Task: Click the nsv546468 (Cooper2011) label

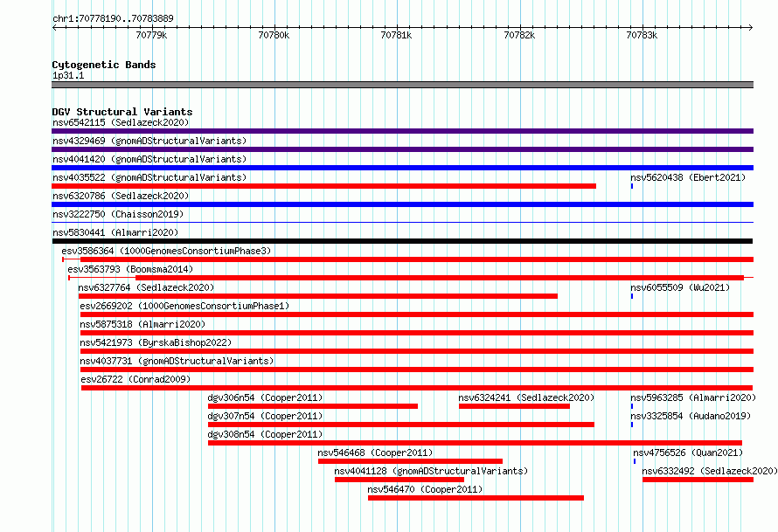Action: (x=375, y=453)
